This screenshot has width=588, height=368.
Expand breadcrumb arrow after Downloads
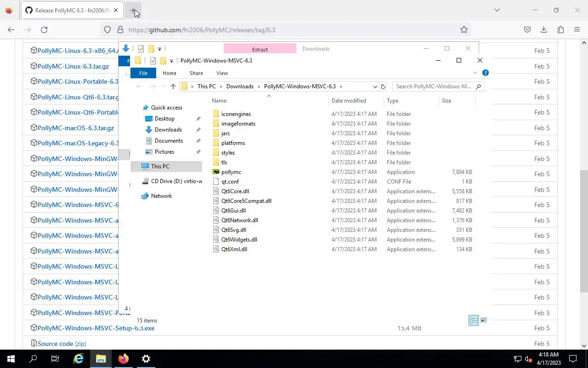259,86
